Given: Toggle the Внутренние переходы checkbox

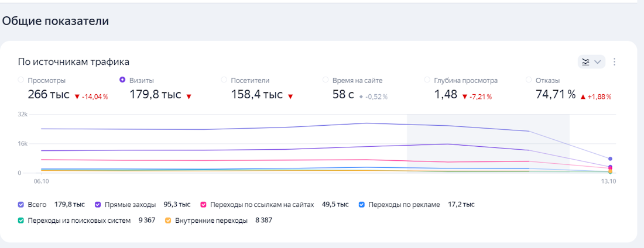Looking at the screenshot, I should click(169, 221).
